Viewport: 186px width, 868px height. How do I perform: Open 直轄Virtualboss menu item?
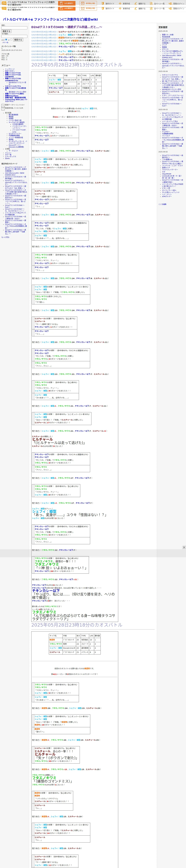pos(12,96)
